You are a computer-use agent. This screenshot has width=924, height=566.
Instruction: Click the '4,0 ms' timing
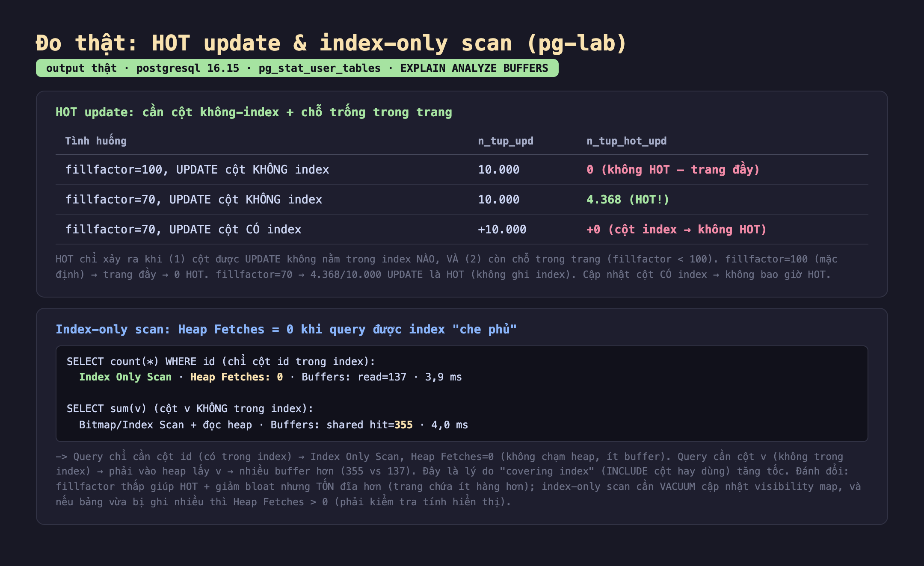450,425
